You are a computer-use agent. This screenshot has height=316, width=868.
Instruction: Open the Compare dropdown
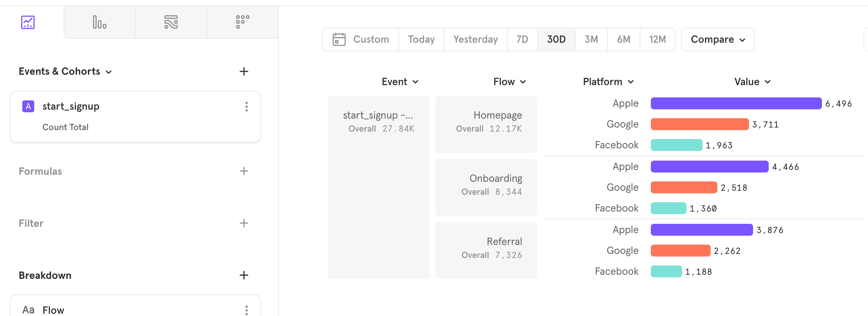(x=718, y=39)
